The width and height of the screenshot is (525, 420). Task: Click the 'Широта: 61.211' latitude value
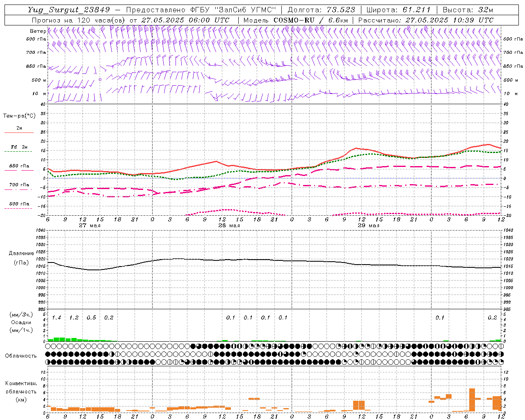[x=399, y=10]
